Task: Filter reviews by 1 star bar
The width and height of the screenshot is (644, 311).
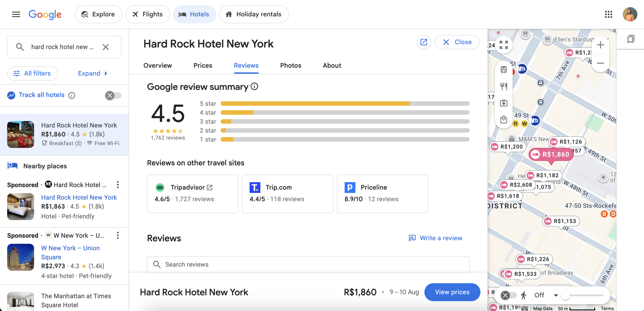Action: (x=345, y=139)
